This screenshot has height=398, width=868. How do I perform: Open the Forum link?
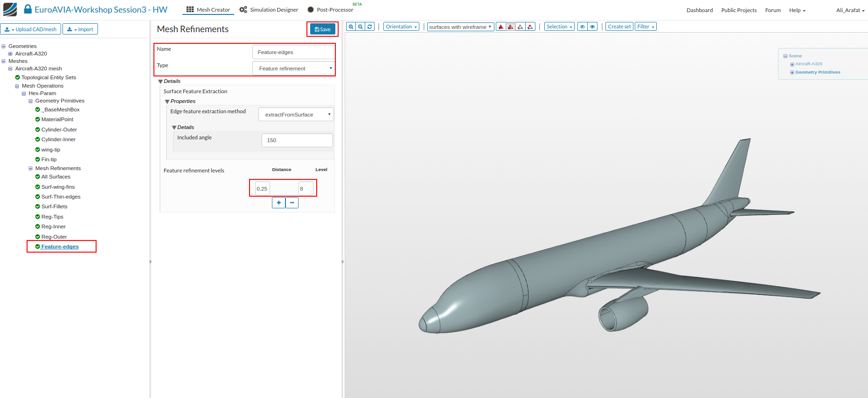[x=773, y=10]
